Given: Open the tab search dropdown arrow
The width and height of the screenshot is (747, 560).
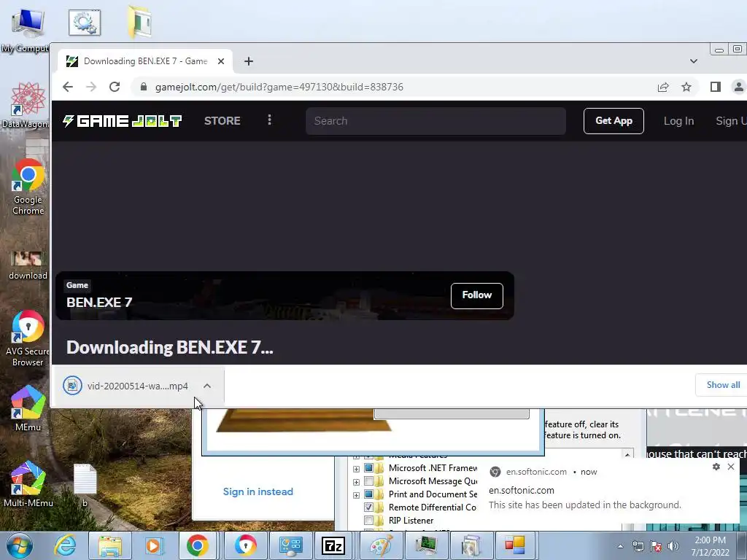Looking at the screenshot, I should (694, 61).
